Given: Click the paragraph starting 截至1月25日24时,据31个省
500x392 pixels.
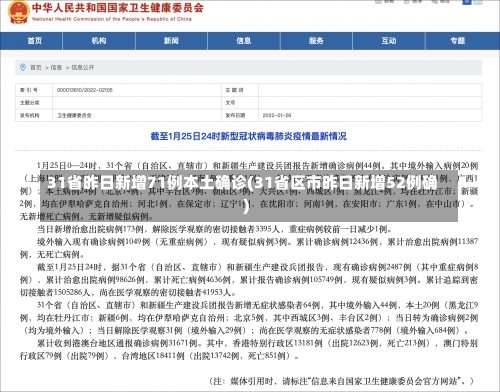Looking at the screenshot, I should [249, 280].
